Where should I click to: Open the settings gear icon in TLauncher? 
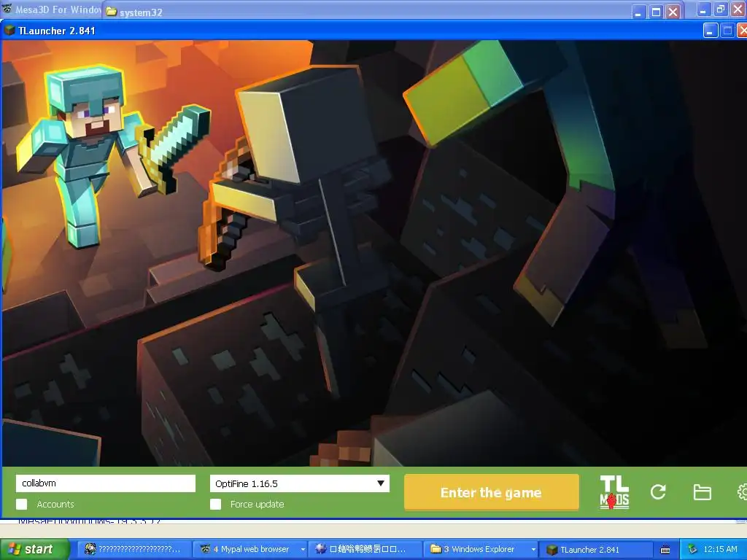742,492
